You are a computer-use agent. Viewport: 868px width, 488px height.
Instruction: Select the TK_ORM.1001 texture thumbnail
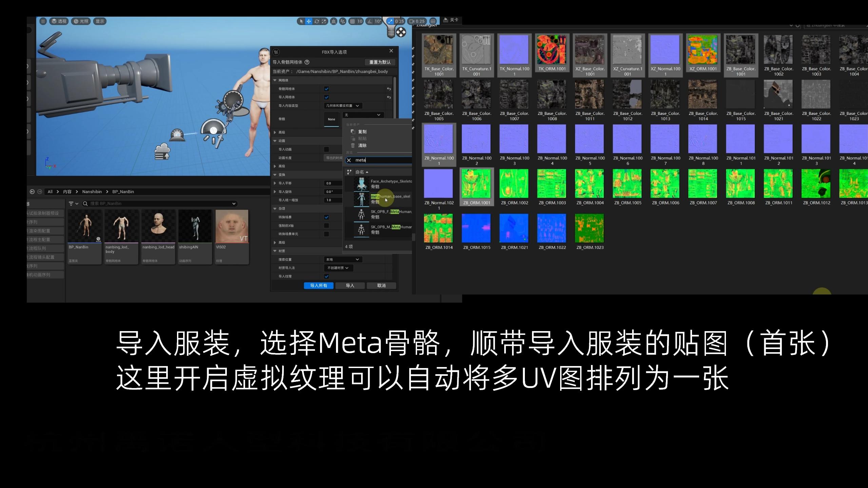pyautogui.click(x=552, y=53)
